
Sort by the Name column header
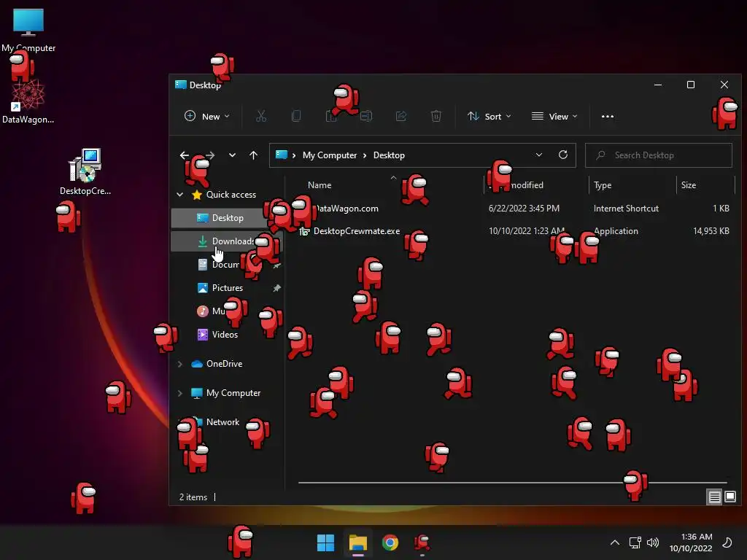pyautogui.click(x=320, y=185)
